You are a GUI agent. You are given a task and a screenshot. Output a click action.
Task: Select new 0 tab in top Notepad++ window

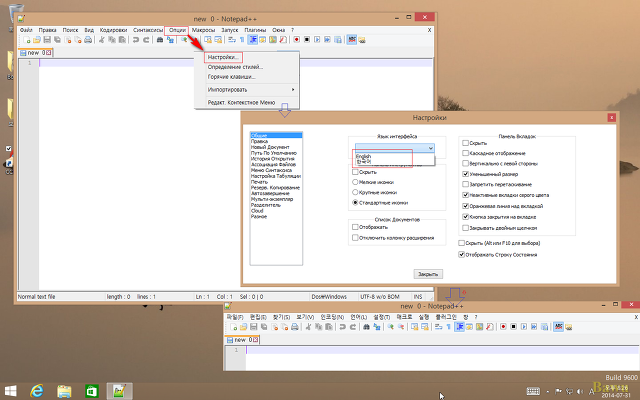pyautogui.click(x=36, y=53)
